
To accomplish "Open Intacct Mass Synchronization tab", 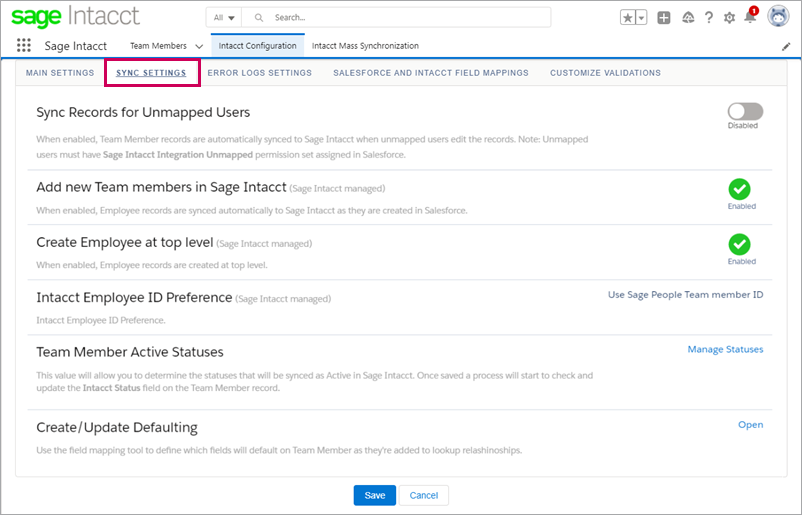I will point(365,46).
